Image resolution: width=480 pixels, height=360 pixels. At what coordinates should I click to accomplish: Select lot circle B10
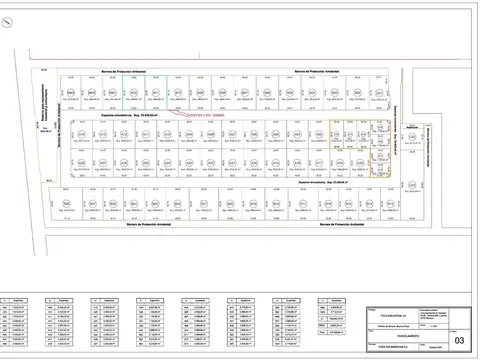(178, 92)
